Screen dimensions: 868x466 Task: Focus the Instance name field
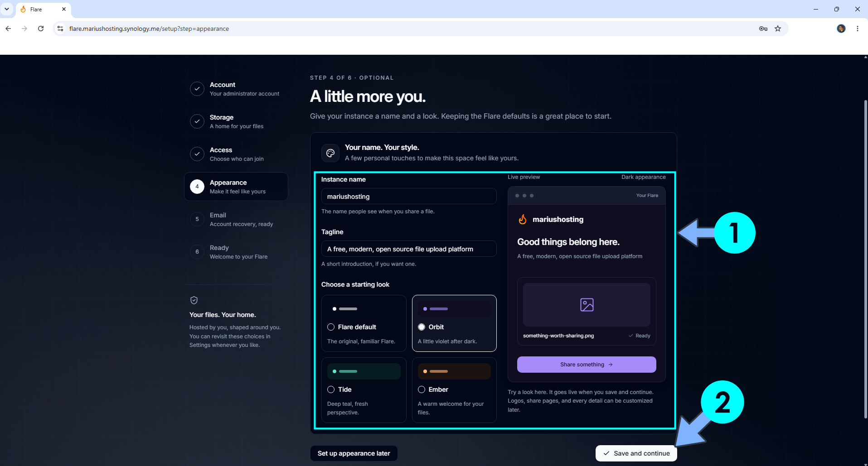409,197
